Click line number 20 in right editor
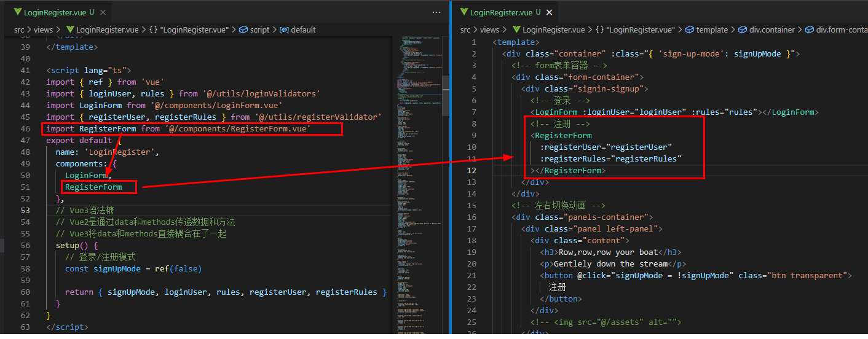Screen dimensions: 868x339 click(471, 263)
